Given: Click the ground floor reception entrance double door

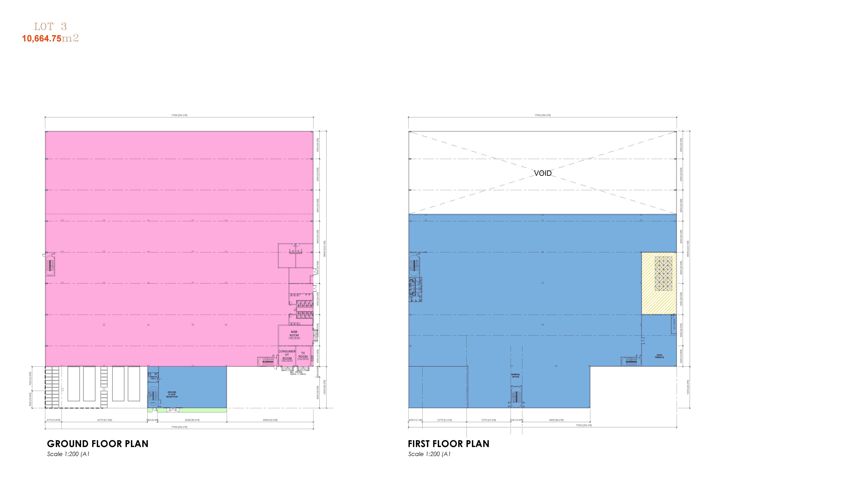Looking at the screenshot, I should 173,410.
